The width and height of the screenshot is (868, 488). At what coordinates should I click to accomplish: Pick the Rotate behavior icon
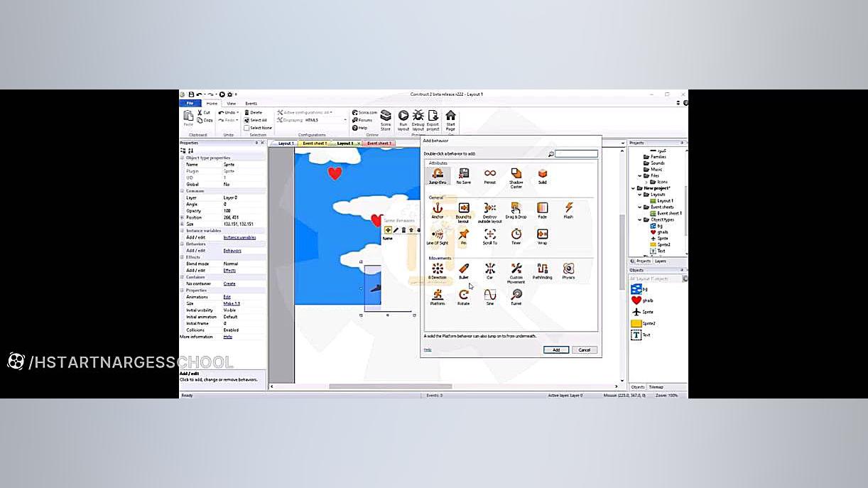coord(463,297)
